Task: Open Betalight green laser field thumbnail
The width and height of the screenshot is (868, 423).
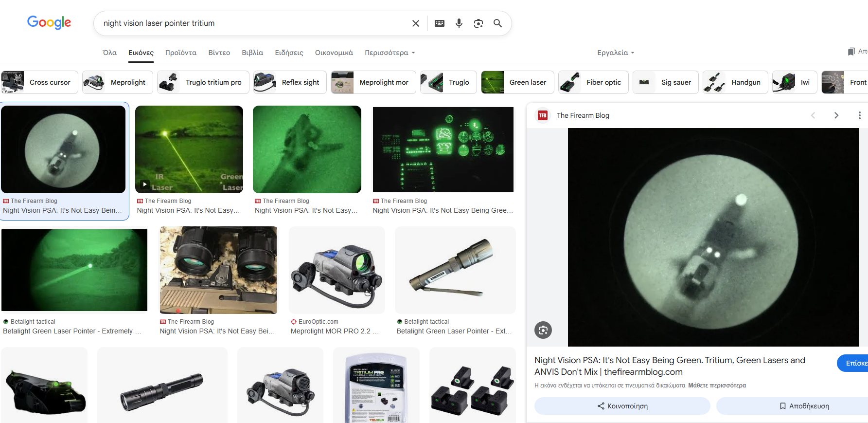Action: (x=74, y=270)
